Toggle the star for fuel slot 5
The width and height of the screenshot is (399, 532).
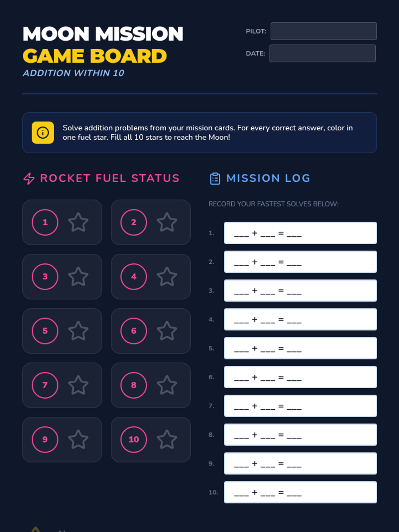78,331
